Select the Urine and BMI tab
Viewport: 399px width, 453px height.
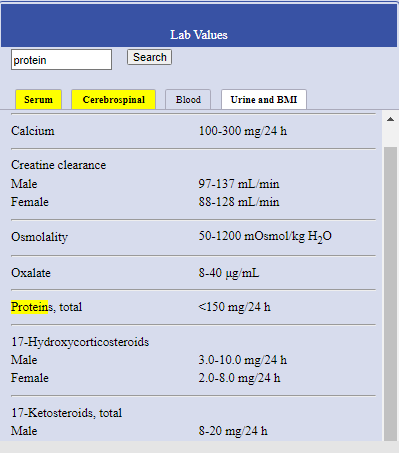pos(264,99)
